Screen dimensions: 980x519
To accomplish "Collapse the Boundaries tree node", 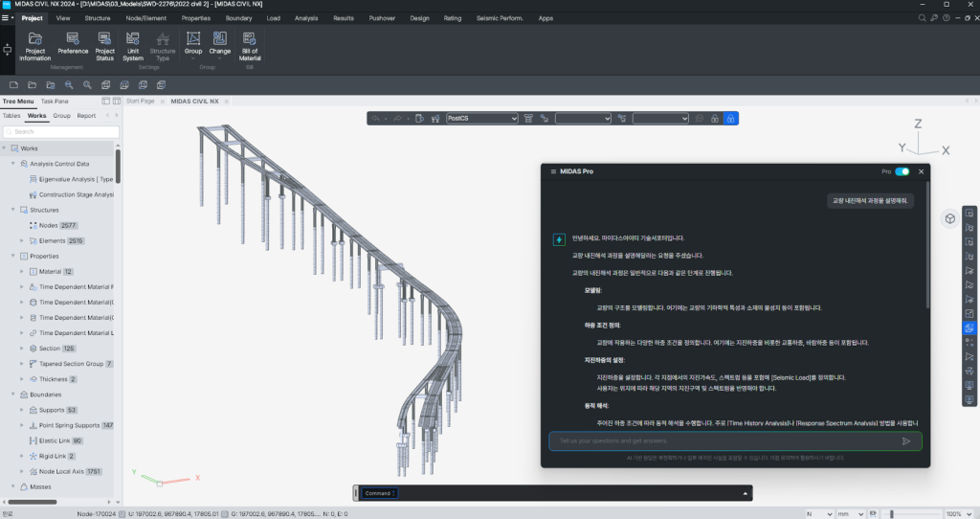I will (x=13, y=395).
